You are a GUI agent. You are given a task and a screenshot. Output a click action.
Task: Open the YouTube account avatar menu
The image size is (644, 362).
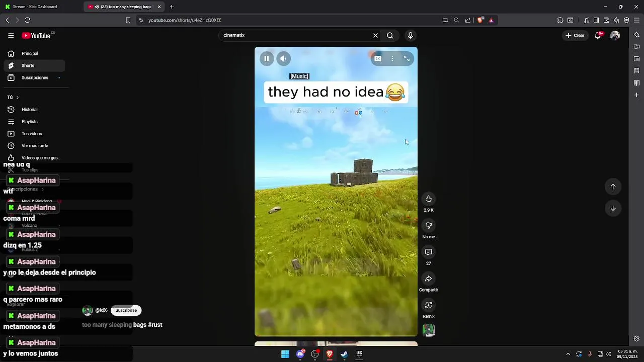point(615,36)
